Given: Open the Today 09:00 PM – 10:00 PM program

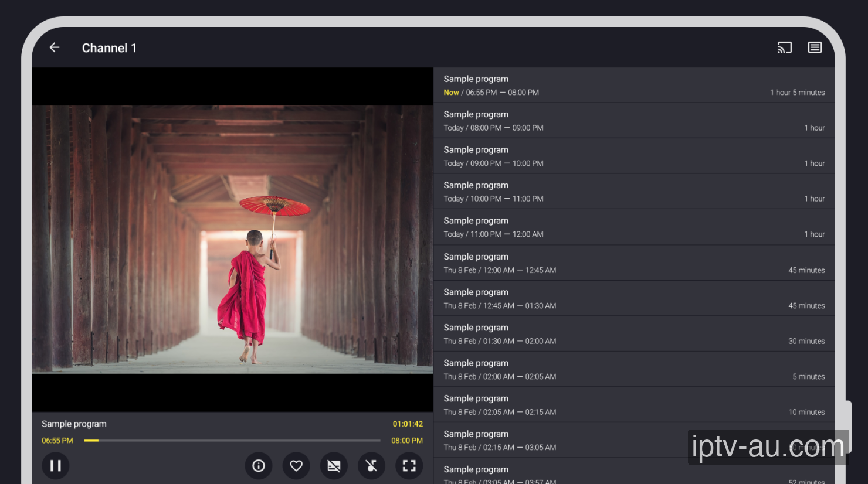Looking at the screenshot, I should pos(634,156).
